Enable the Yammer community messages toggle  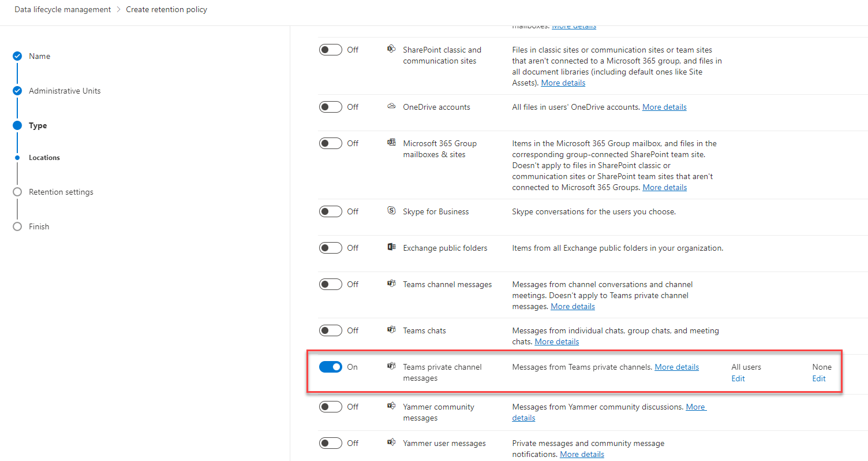331,407
